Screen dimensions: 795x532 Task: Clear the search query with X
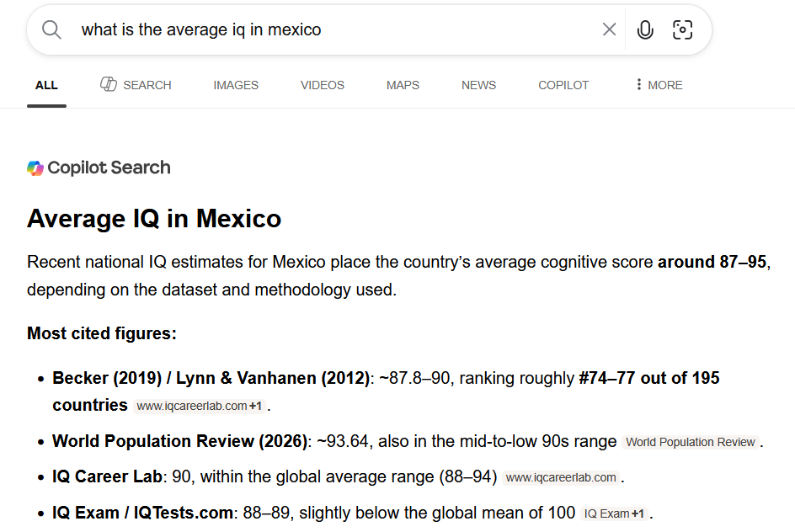pos(609,29)
